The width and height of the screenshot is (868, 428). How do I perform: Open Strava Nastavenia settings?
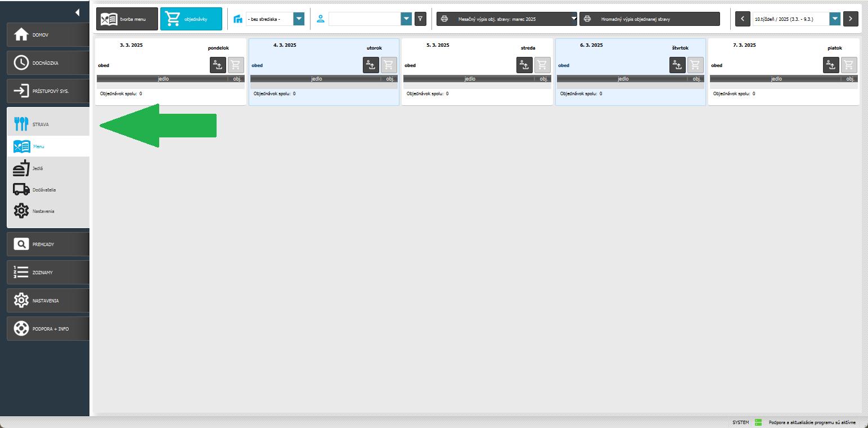click(43, 211)
